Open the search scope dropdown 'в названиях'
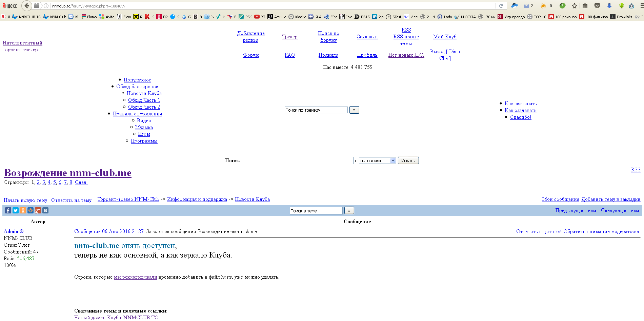This screenshot has height=321, width=644. (377, 160)
